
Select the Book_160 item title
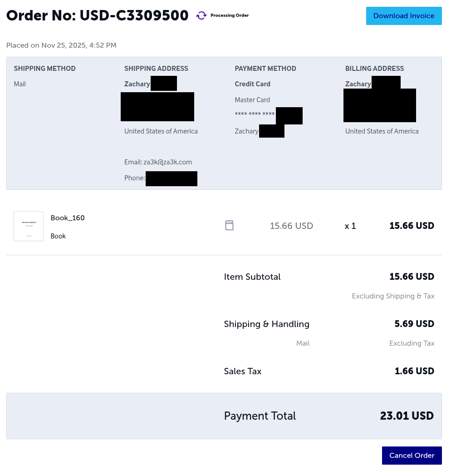coord(68,218)
